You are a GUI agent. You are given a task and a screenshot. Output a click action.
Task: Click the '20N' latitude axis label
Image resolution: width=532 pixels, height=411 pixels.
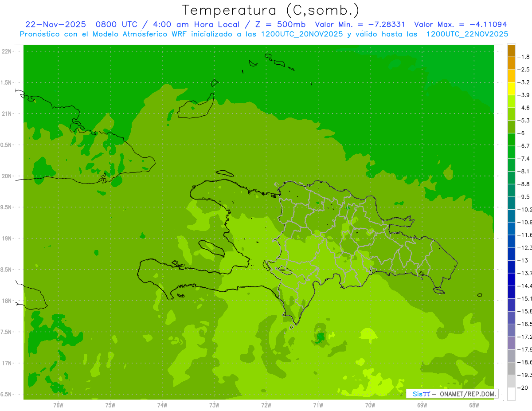[7, 176]
